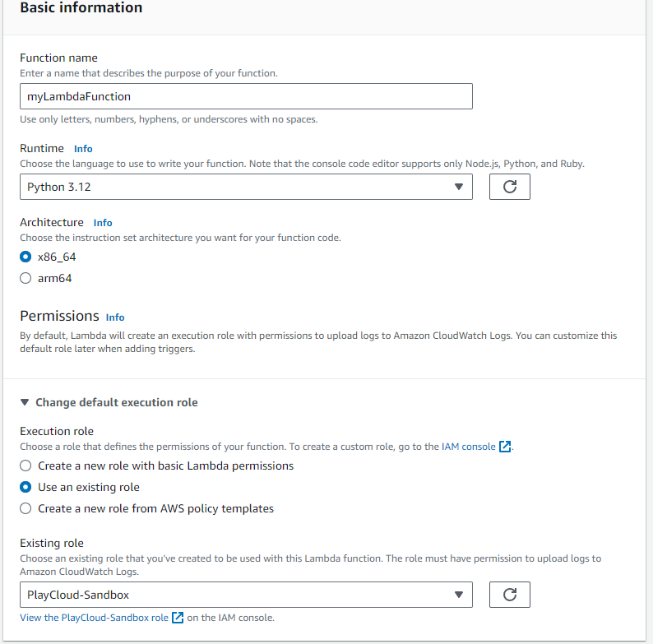
Task: Click Info link next to Architecture
Action: [x=103, y=223]
